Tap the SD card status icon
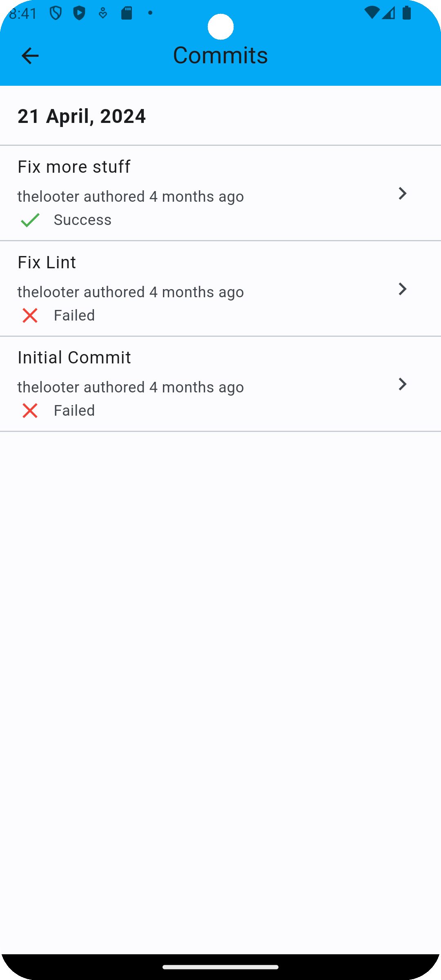Viewport: 441px width, 980px height. pos(127,13)
